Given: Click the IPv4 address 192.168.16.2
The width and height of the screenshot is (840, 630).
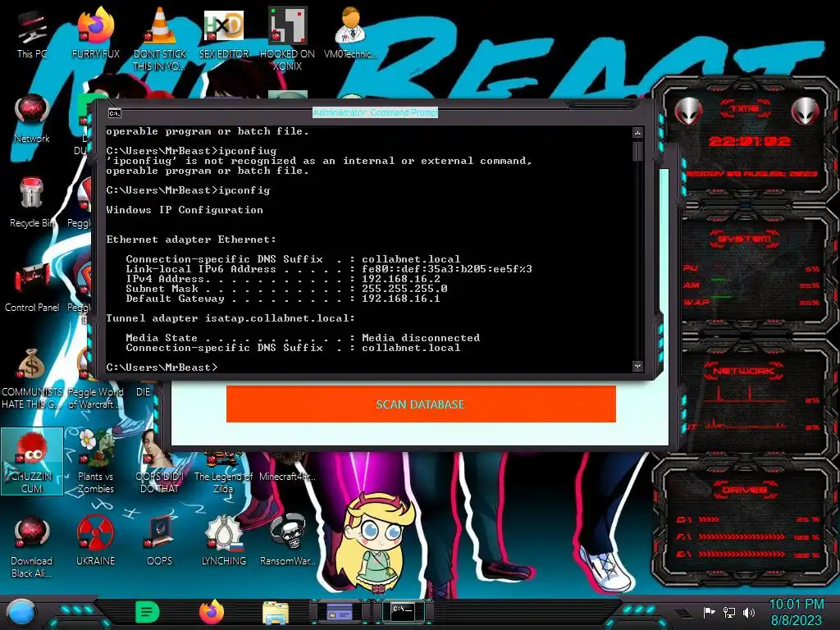Looking at the screenshot, I should click(x=400, y=279).
